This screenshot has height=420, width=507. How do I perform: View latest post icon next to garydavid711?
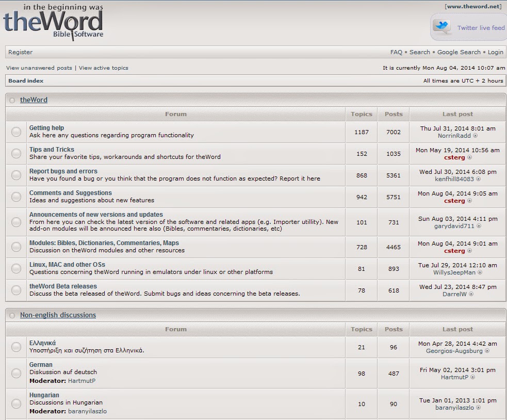pos(479,226)
